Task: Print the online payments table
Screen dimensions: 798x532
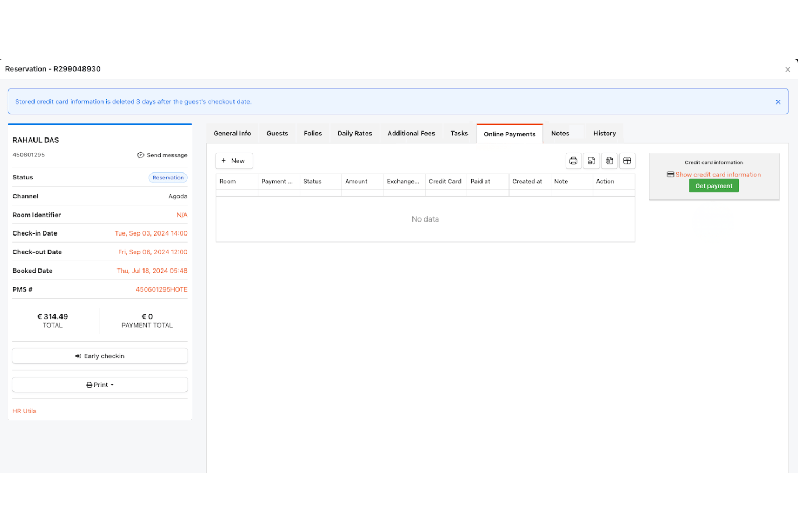Action: [x=573, y=161]
